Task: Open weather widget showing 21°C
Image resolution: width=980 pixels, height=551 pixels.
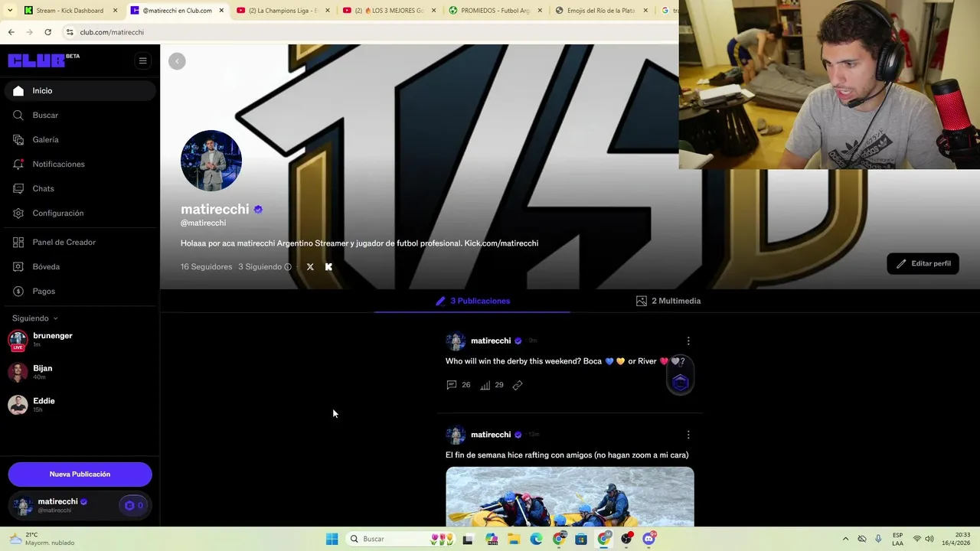Action: tap(42, 539)
